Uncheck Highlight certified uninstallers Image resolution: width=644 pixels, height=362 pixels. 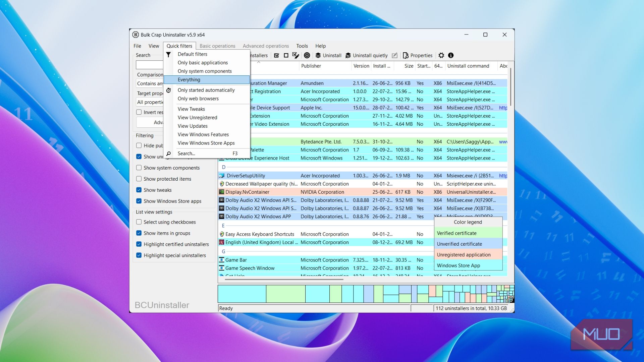coord(139,244)
